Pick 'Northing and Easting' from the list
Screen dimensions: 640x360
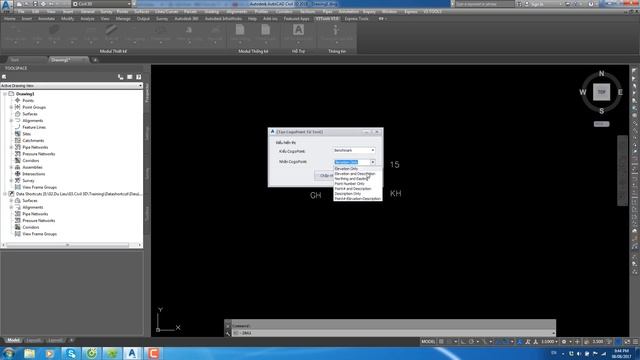click(x=351, y=179)
